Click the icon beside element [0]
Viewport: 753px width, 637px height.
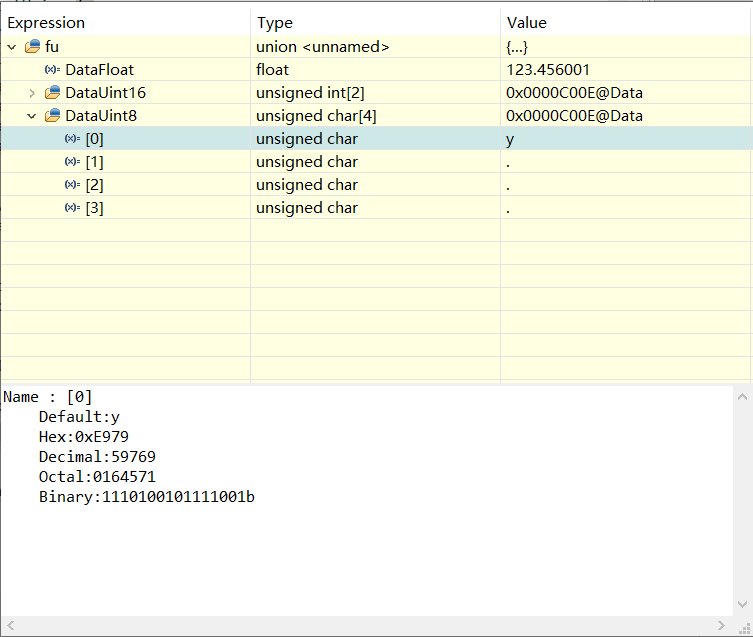(73, 139)
